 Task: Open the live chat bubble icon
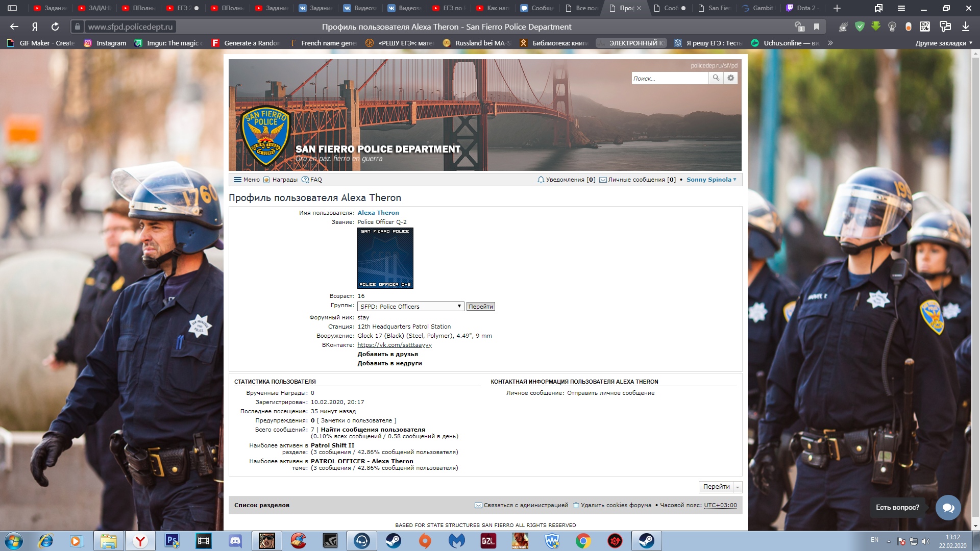pos(948,508)
